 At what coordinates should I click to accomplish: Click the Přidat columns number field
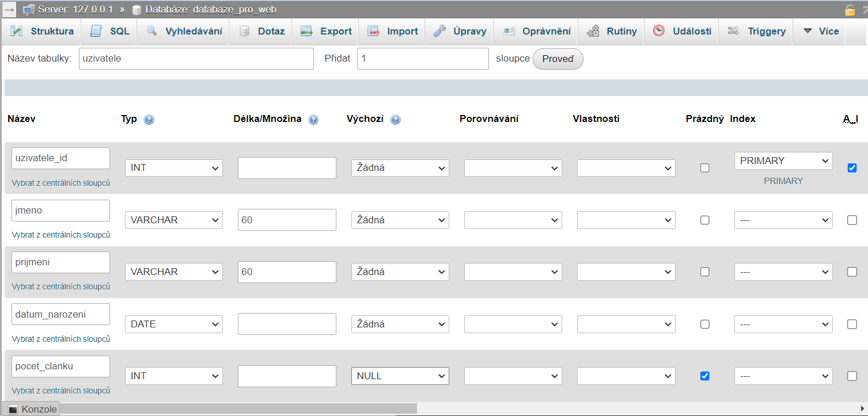423,59
